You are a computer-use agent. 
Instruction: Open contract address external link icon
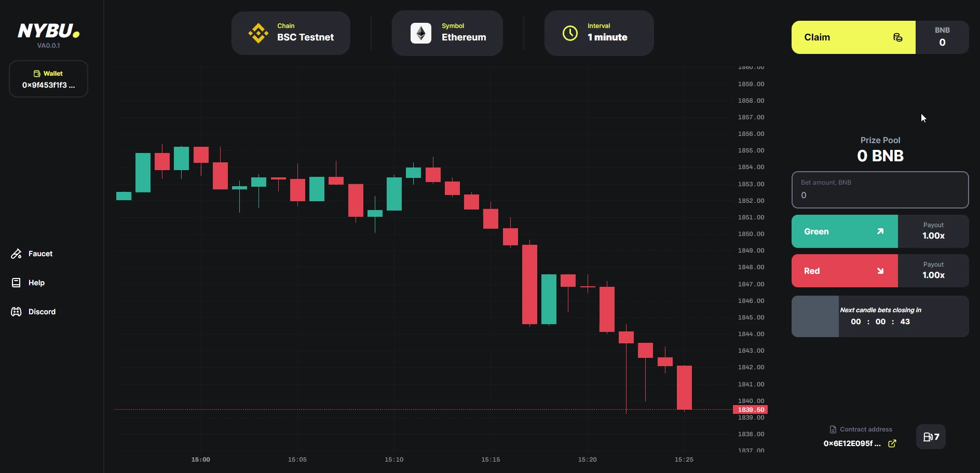click(x=892, y=443)
